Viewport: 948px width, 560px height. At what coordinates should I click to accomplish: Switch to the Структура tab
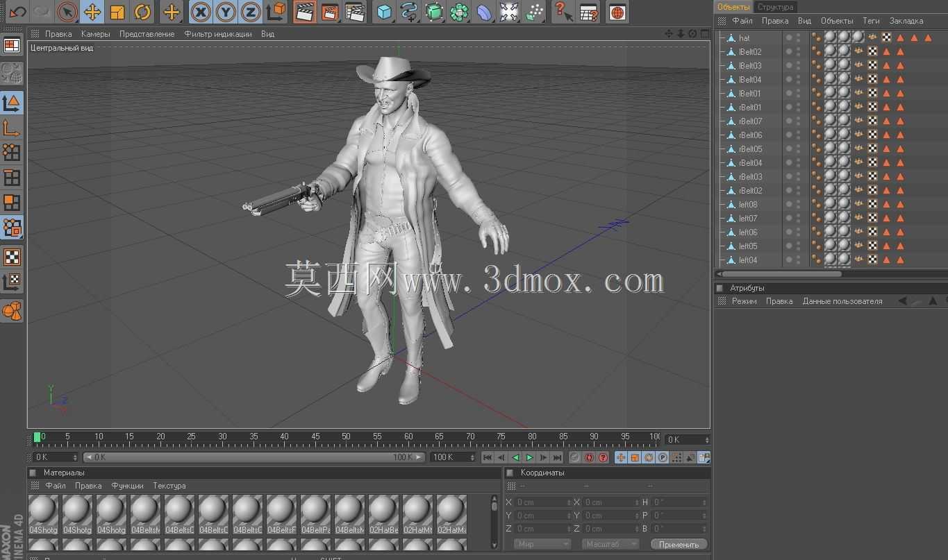(x=775, y=7)
